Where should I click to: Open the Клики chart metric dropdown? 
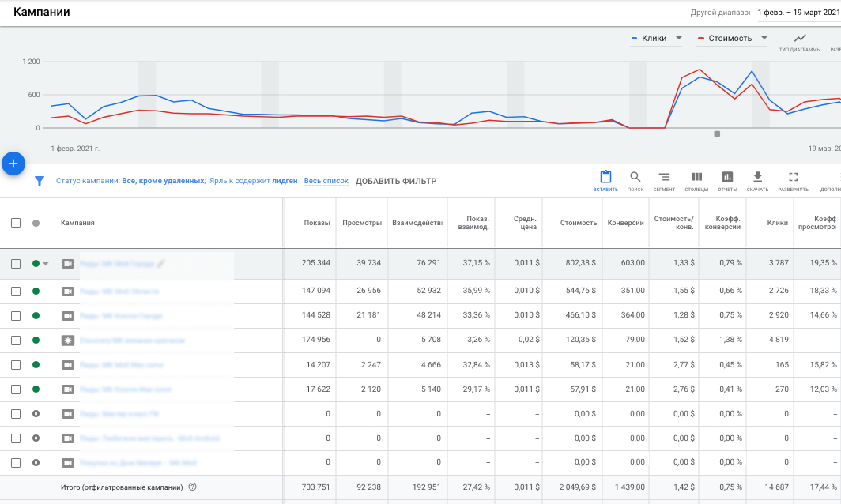[656, 38]
